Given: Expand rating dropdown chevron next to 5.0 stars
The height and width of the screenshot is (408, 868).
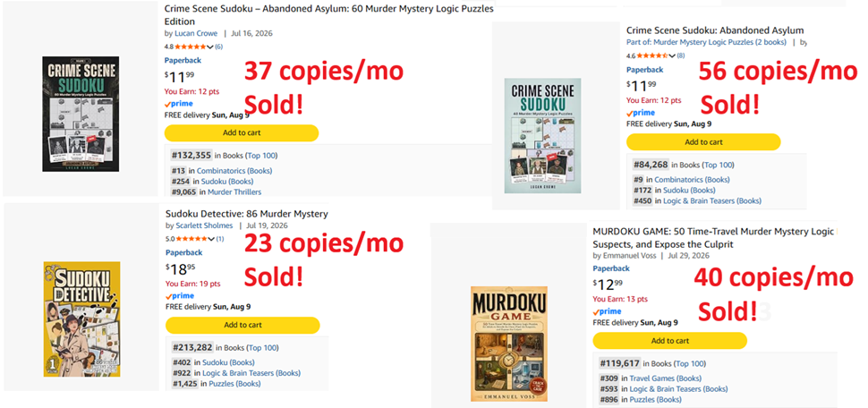Looking at the screenshot, I should tap(211, 239).
